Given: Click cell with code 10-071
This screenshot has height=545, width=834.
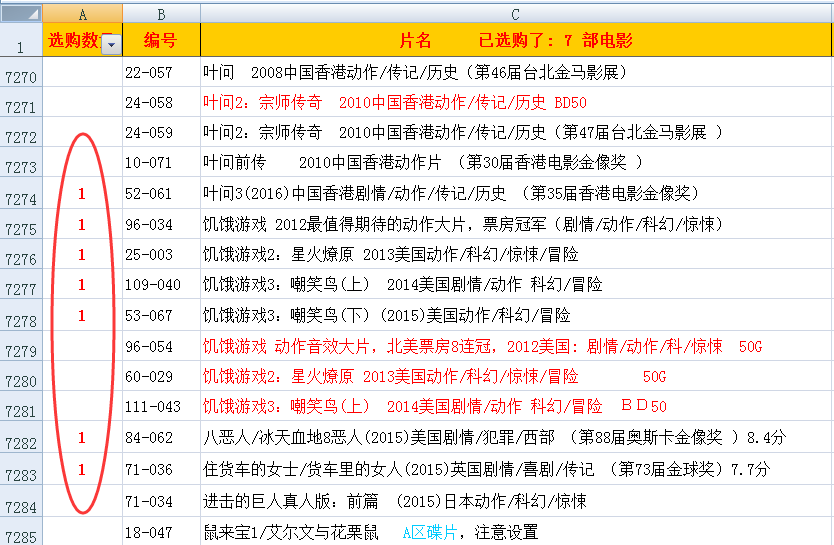Looking at the screenshot, I should 161,162.
